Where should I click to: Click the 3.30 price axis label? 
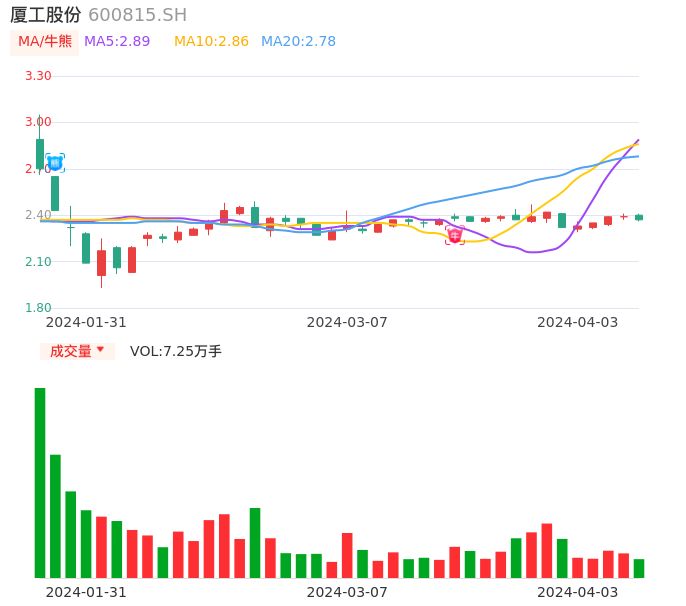point(38,76)
